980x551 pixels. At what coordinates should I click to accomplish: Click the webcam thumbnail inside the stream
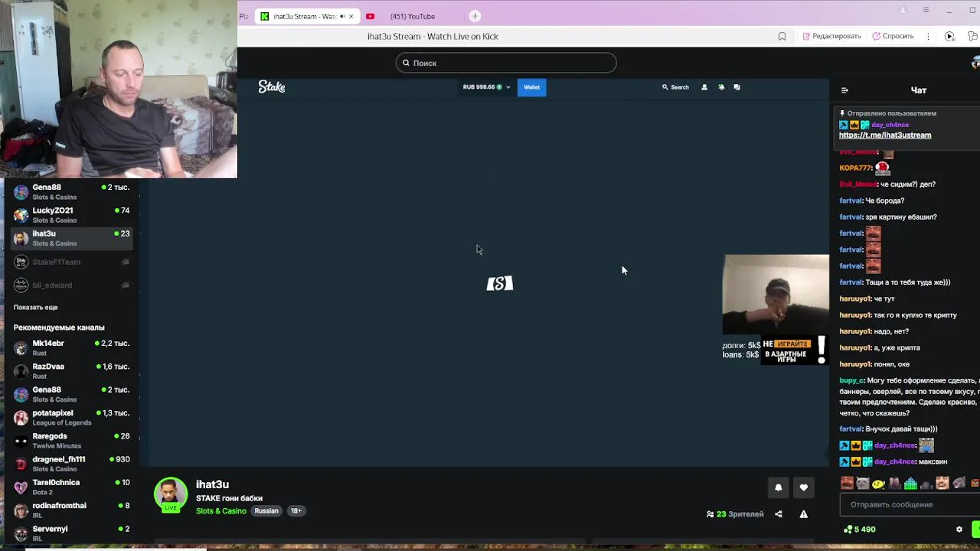click(776, 295)
